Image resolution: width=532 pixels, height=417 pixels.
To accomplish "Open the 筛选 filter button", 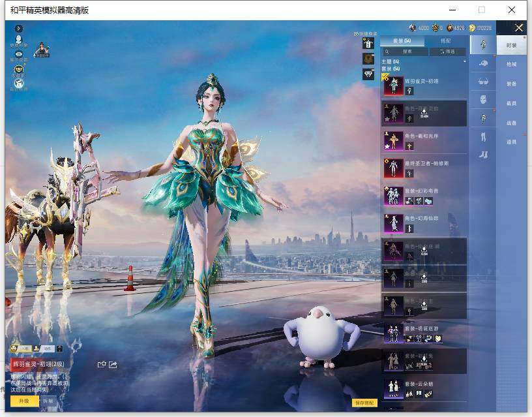I will click(x=447, y=52).
